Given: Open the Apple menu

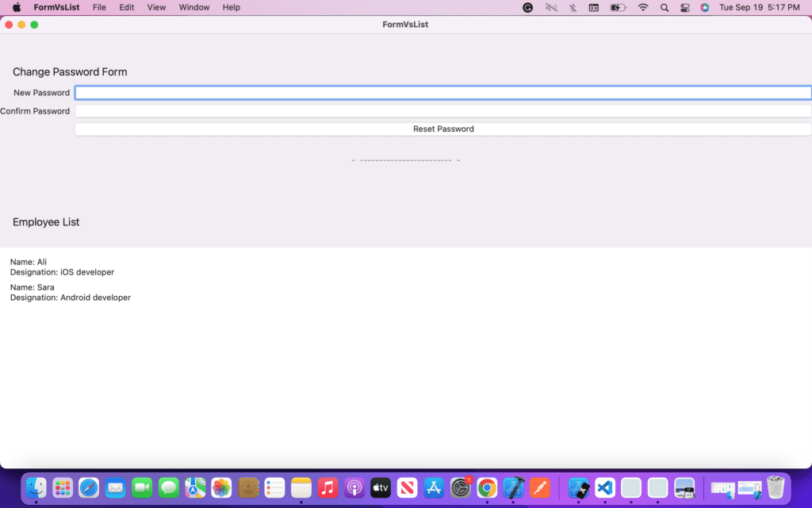Looking at the screenshot, I should click(16, 7).
